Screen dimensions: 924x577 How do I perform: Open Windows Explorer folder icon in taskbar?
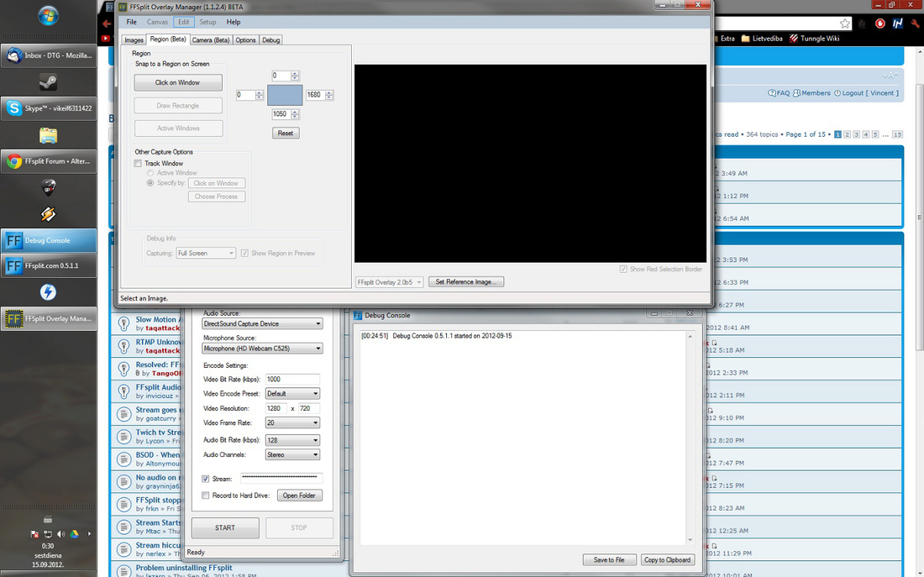[49, 135]
